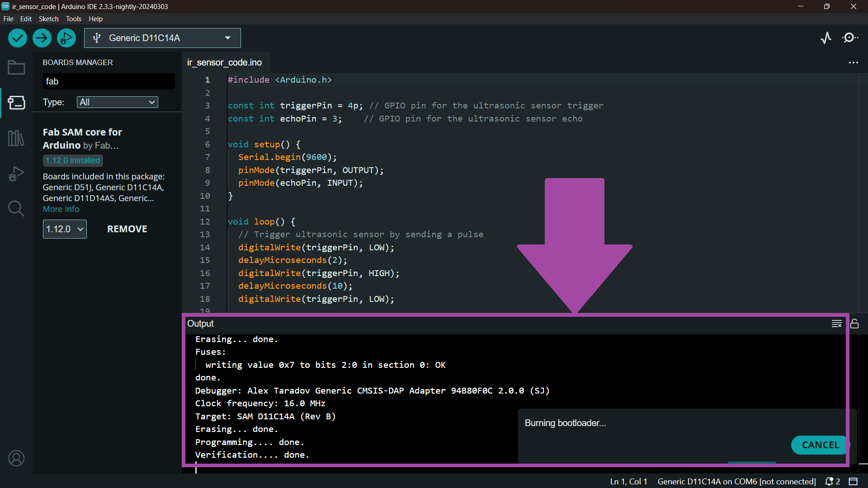Screen dimensions: 868x488
Task: Click the Upload arrow button
Action: pyautogui.click(x=42, y=38)
